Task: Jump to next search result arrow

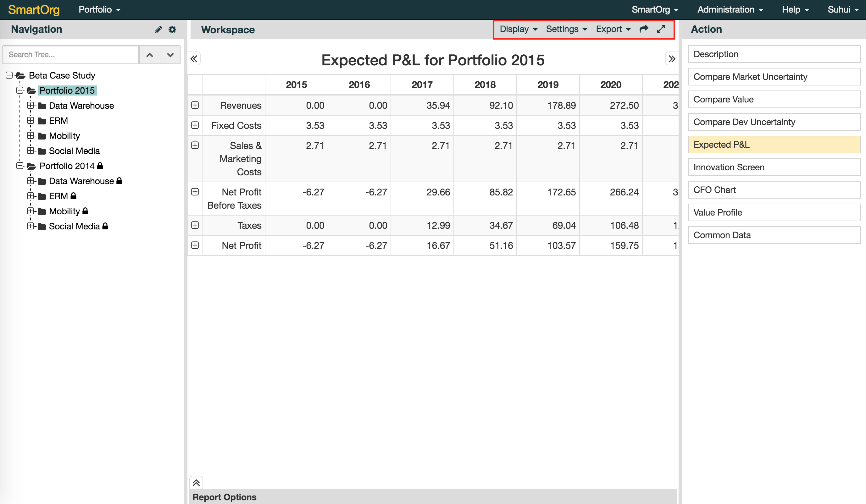Action: pyautogui.click(x=170, y=55)
